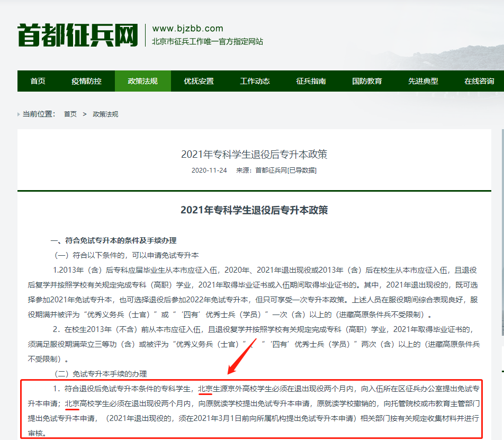Click the publish date 2020-11-24

[x=209, y=170]
